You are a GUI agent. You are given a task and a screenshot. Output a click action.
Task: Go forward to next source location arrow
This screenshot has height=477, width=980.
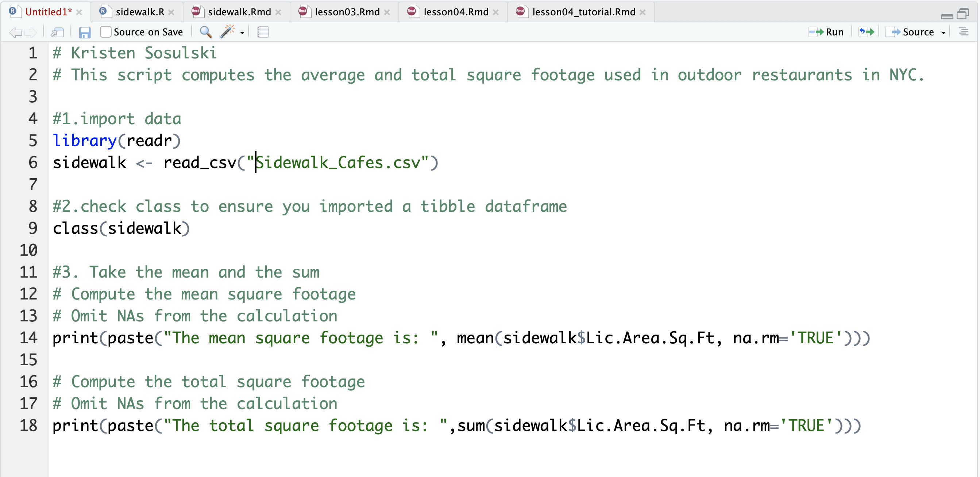coord(30,33)
